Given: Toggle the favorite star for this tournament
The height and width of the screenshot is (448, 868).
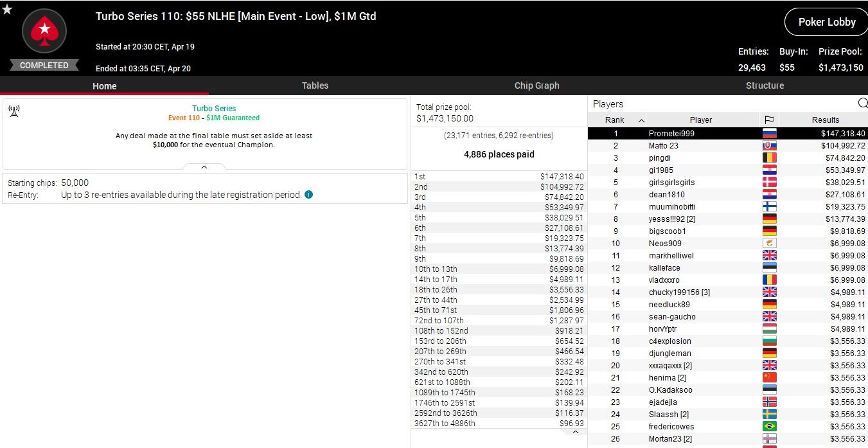Looking at the screenshot, I should (x=7, y=9).
